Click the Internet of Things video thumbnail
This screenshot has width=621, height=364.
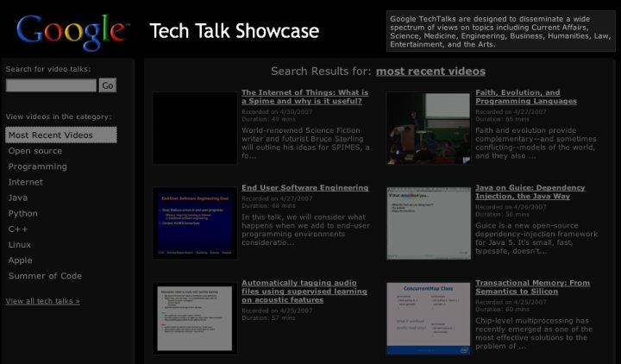(x=195, y=129)
